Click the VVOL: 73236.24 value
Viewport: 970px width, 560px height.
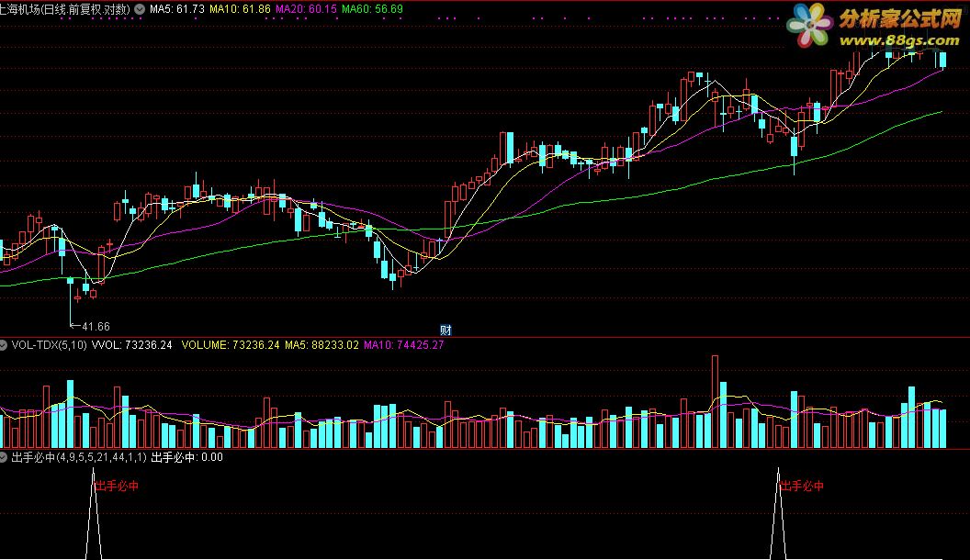click(131, 345)
